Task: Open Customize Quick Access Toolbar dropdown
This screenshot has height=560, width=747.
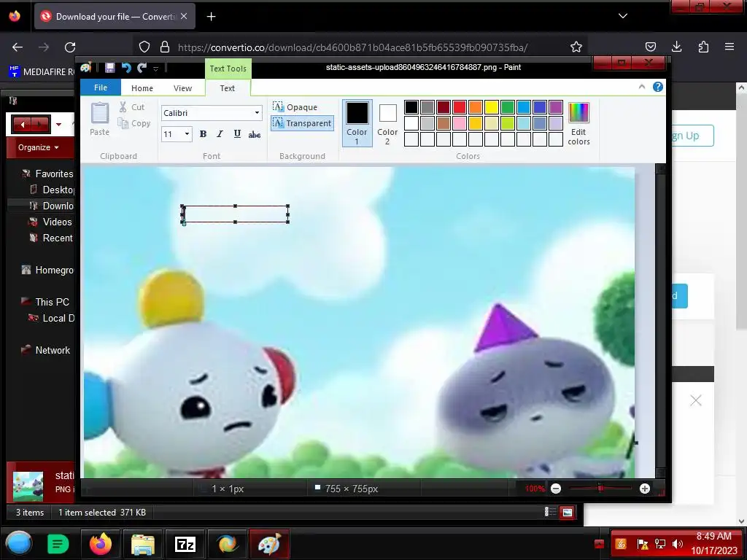Action: (x=156, y=69)
